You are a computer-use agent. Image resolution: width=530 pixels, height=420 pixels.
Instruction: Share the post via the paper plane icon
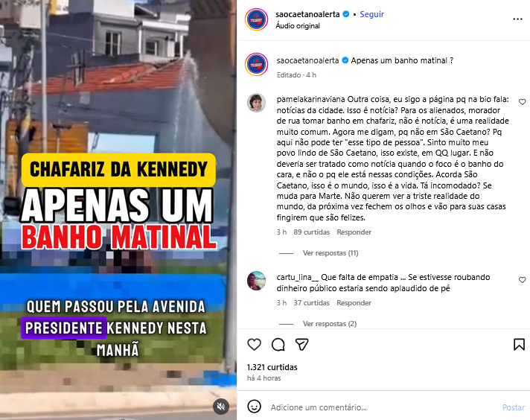tap(301, 345)
